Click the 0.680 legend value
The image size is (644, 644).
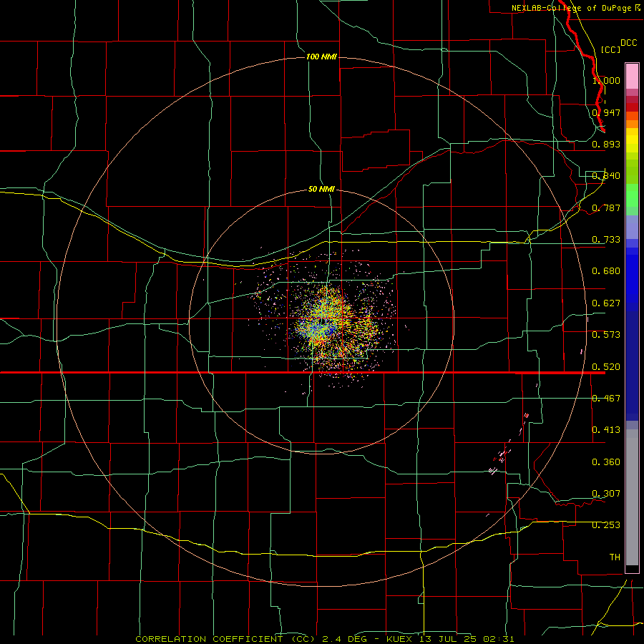click(606, 271)
